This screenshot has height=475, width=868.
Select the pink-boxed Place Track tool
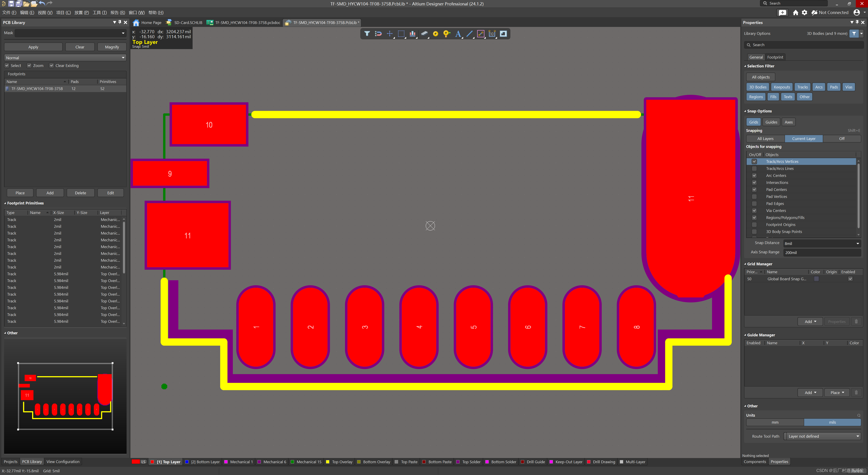[481, 34]
